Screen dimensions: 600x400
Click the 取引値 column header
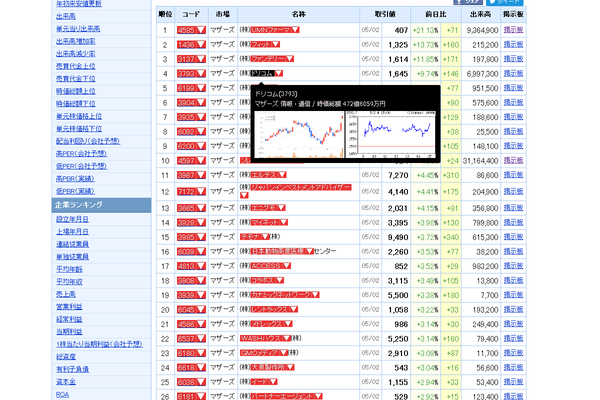[x=385, y=15]
